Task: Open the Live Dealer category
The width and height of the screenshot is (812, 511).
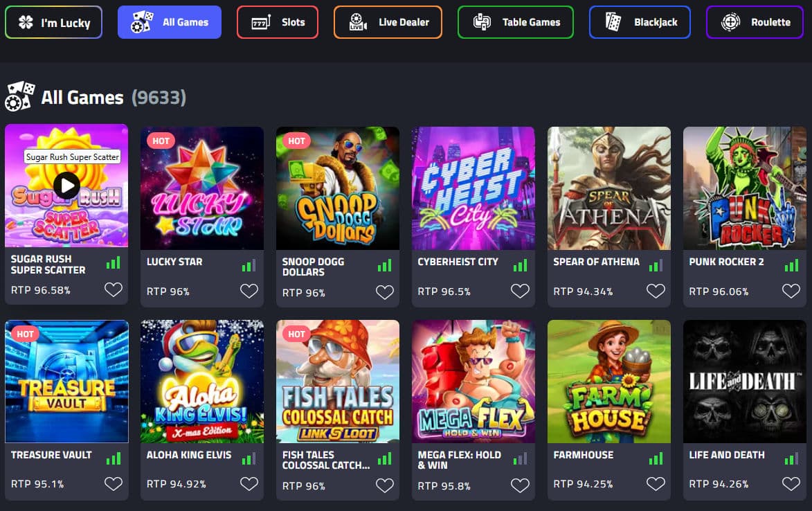Action: coord(388,22)
